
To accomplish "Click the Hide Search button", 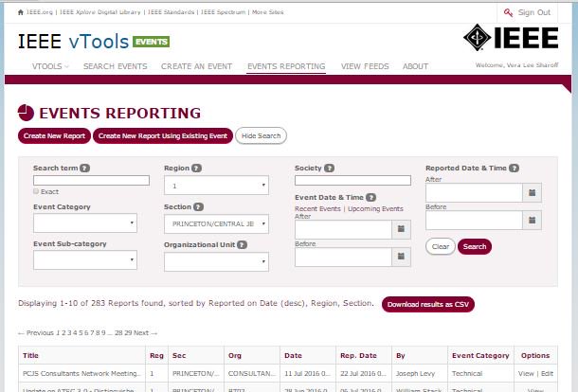I will tap(261, 136).
